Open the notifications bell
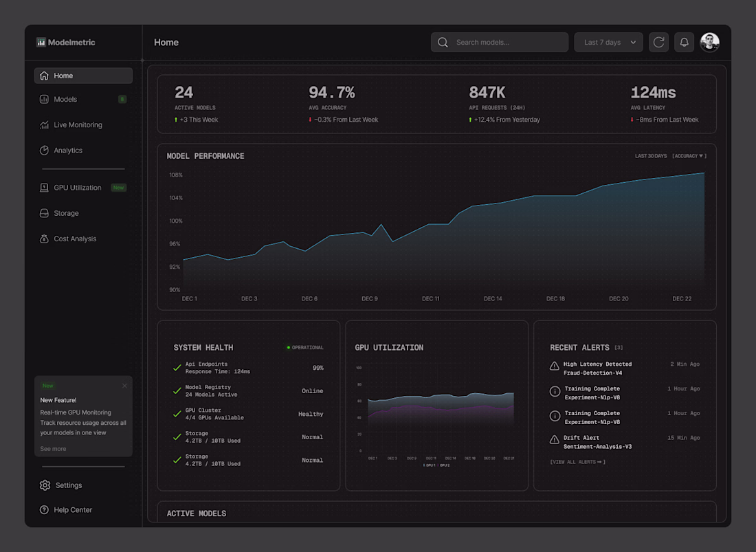 pyautogui.click(x=684, y=43)
